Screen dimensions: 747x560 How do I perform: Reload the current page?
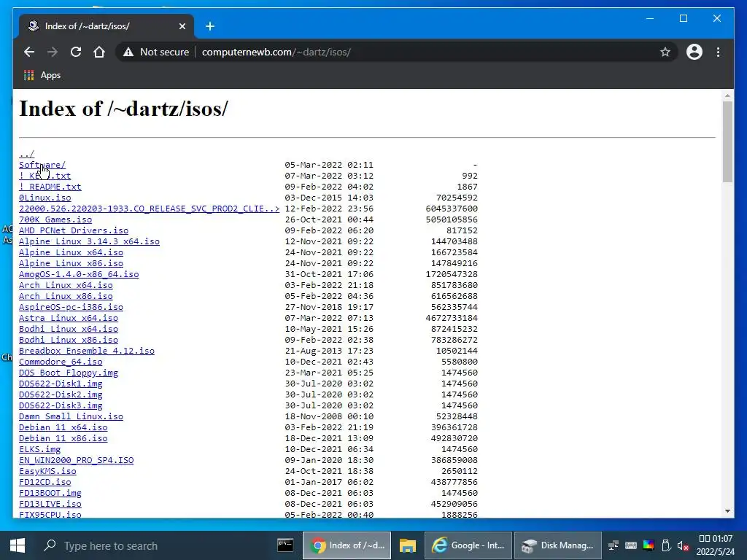tap(76, 52)
